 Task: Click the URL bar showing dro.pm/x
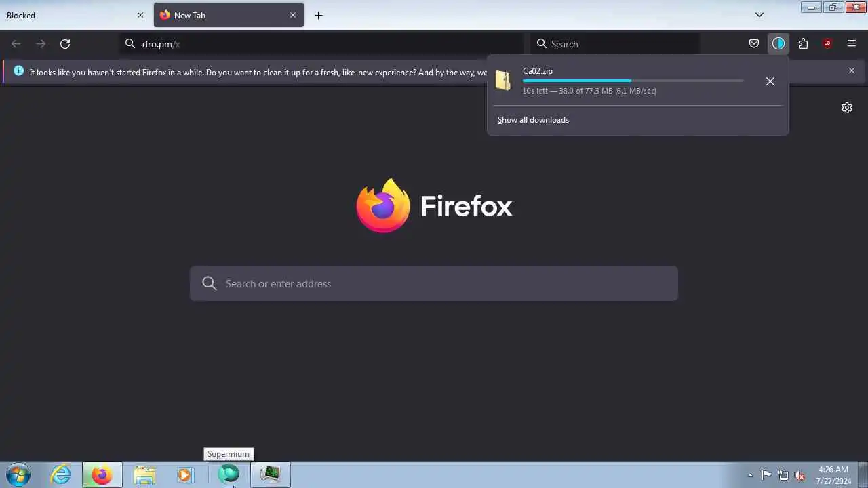click(321, 44)
